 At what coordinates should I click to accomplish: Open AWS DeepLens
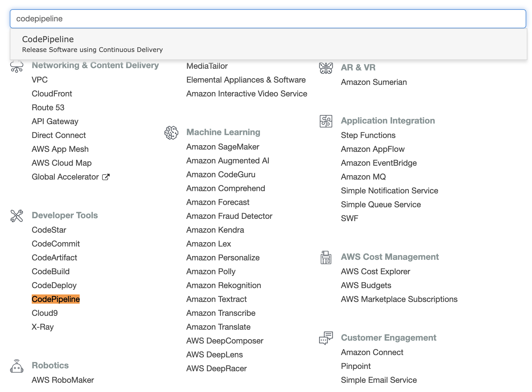point(215,354)
